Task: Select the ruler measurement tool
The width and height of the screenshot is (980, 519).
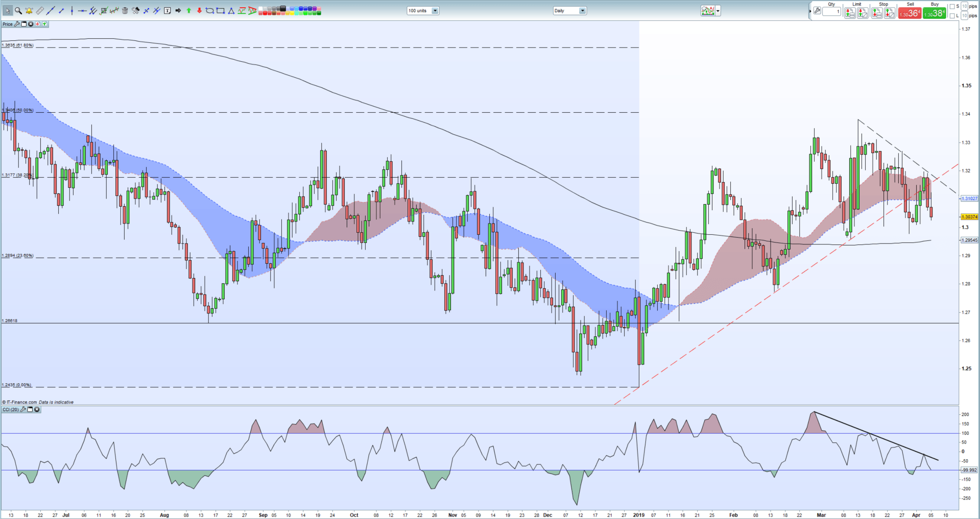Action: [x=40, y=11]
